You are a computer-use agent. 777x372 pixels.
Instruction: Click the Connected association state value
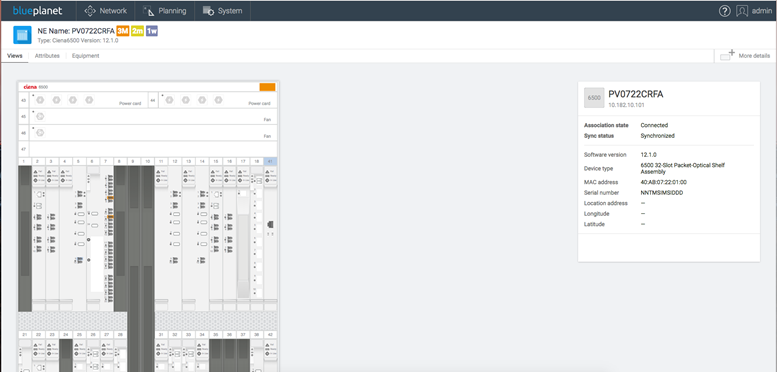click(x=654, y=125)
